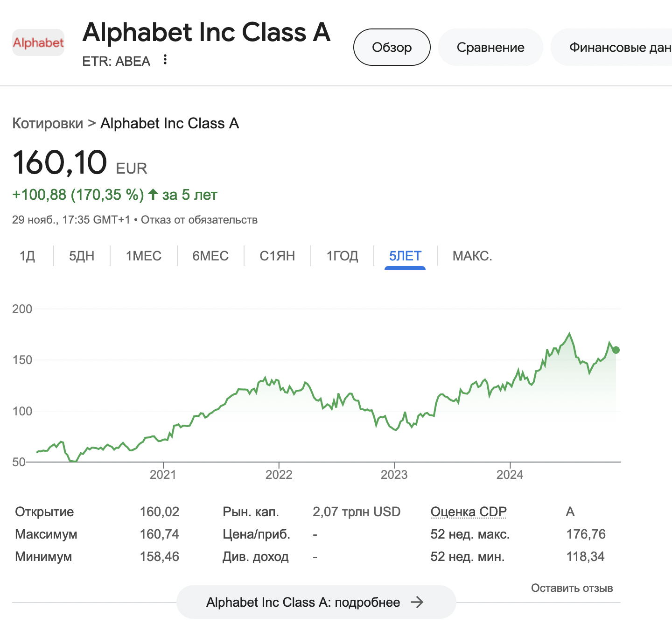Click the Alphabet logo thumbnail

[38, 42]
